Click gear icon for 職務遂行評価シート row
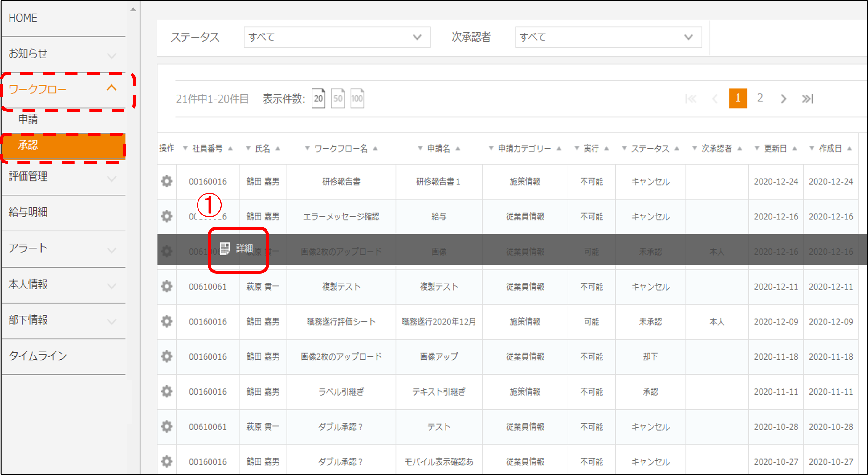This screenshot has height=475, width=868. pyautogui.click(x=166, y=321)
